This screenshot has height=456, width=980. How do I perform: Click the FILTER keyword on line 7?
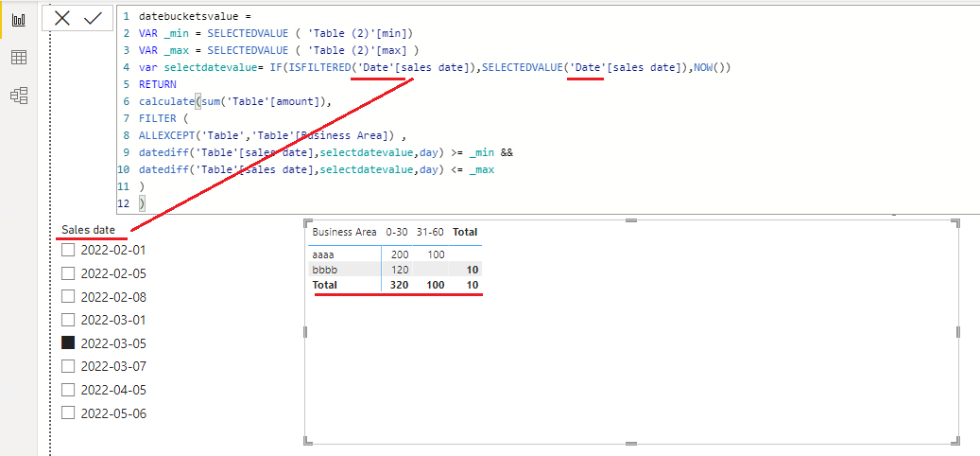pos(157,117)
